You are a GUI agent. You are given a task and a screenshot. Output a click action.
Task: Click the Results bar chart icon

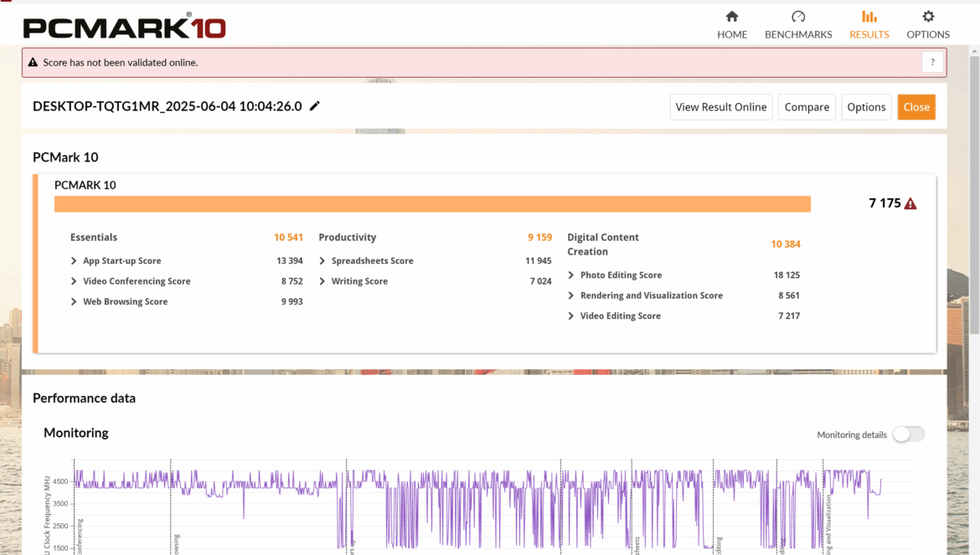point(869,16)
